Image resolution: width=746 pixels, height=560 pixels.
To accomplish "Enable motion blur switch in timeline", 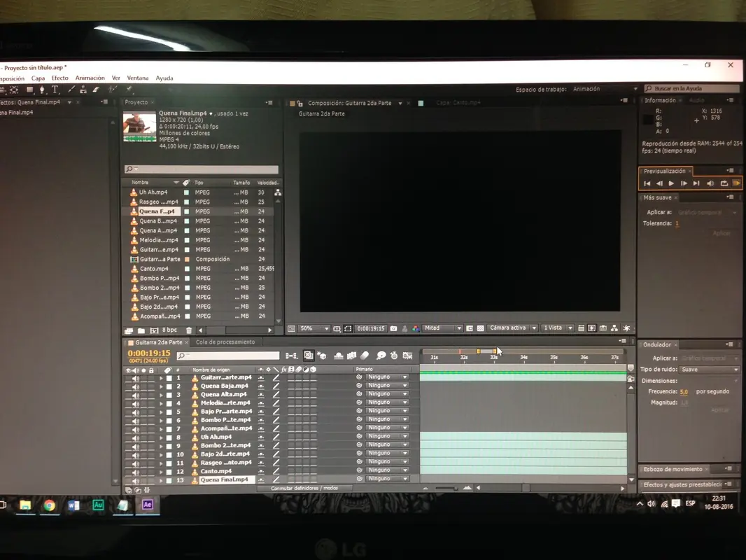I will pyautogui.click(x=365, y=356).
